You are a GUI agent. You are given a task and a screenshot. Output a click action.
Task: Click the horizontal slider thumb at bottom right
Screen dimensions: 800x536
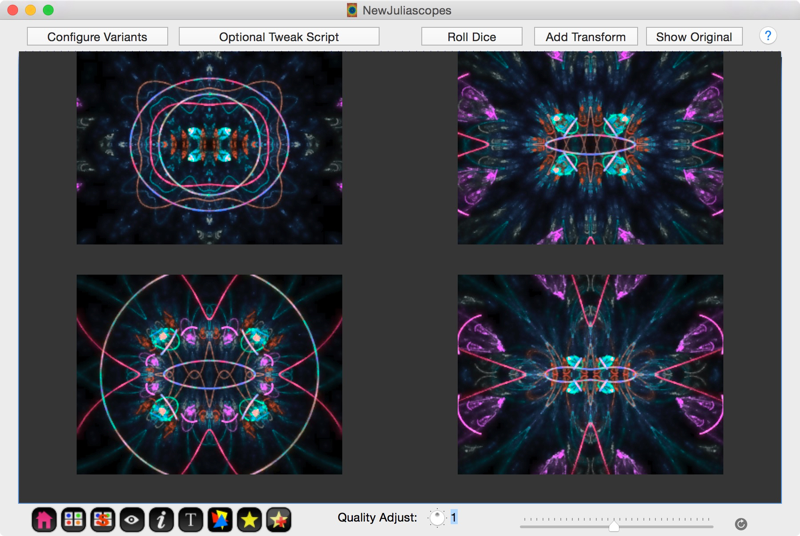pos(614,525)
